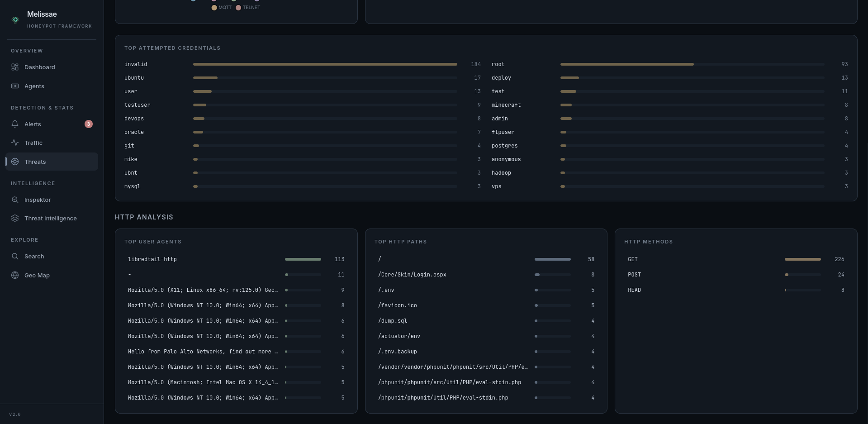Click the POST method row
The width and height of the screenshot is (868, 424).
coord(736,275)
